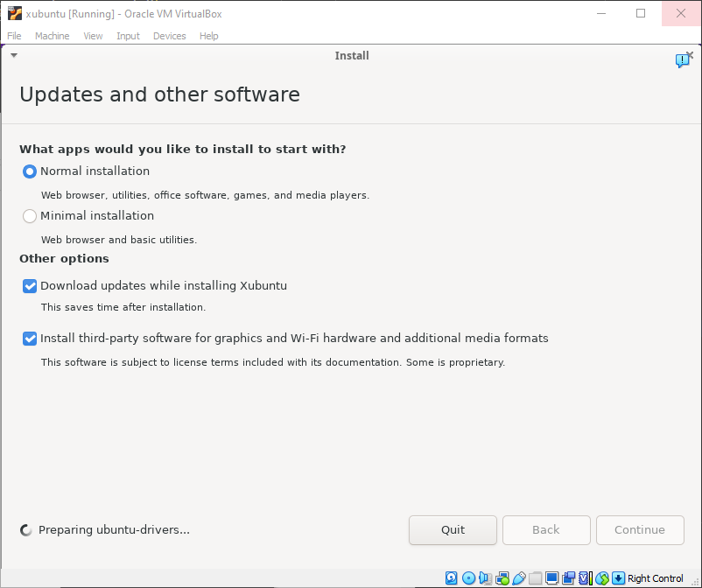Open the Help menu
The width and height of the screenshot is (702, 588).
click(208, 36)
